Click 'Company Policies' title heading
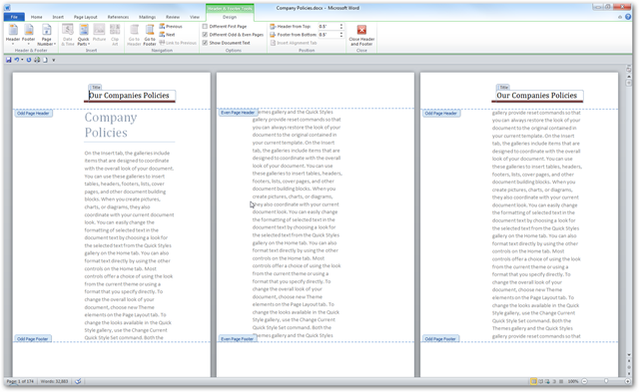The height and width of the screenshot is (392, 639). tap(111, 125)
